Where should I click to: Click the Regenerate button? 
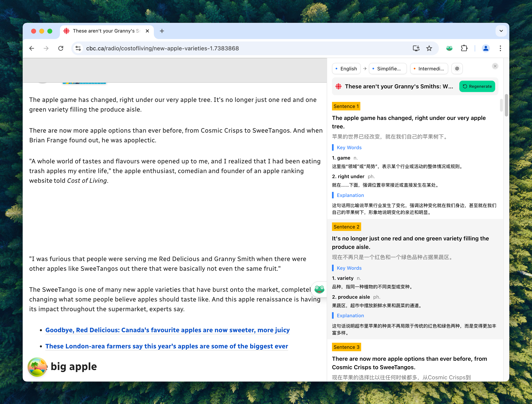(477, 86)
